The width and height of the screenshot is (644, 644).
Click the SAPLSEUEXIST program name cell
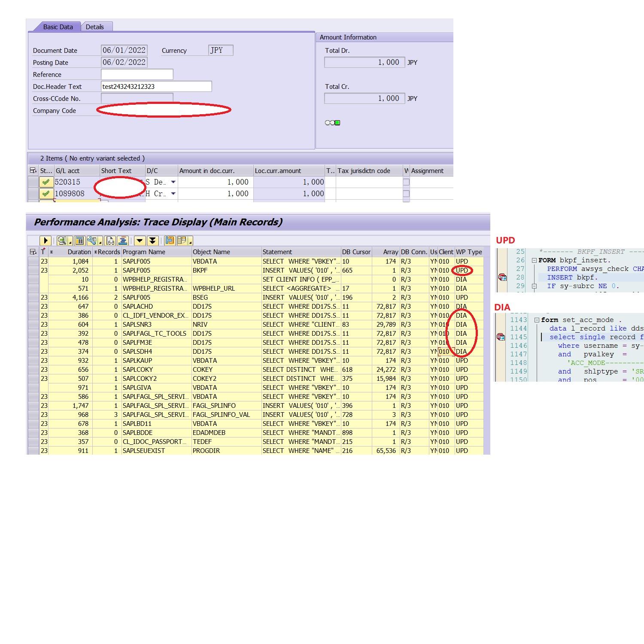156,451
